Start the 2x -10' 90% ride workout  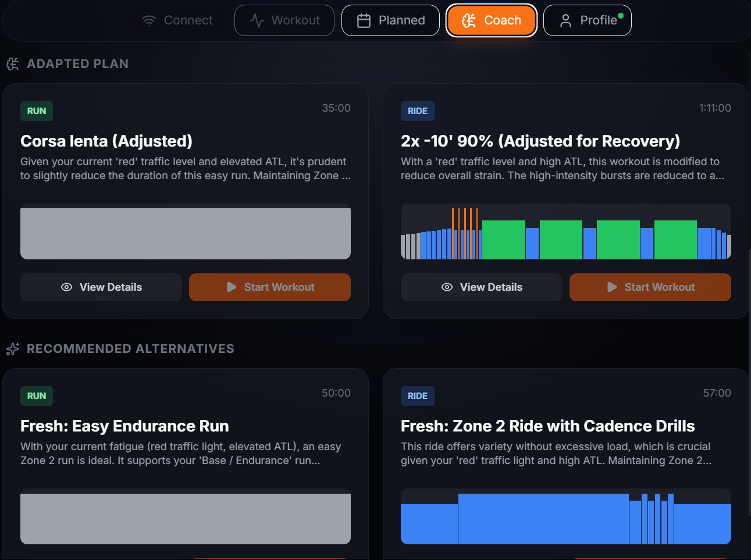(650, 287)
